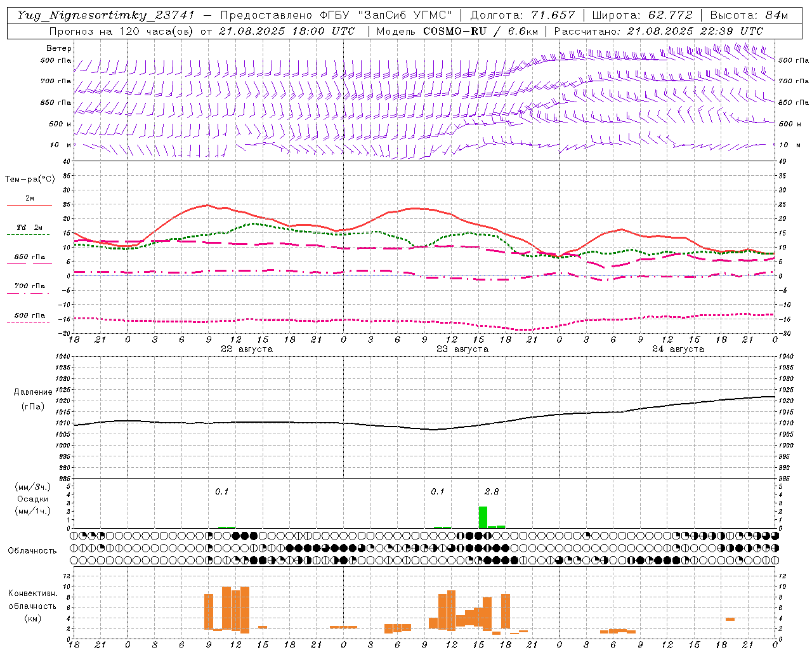Click the 'Долгота: 71.657' longitude value

[523, 15]
